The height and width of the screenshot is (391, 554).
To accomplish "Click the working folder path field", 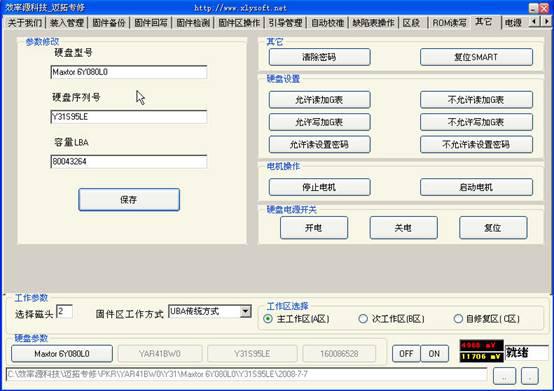I will coord(247,374).
